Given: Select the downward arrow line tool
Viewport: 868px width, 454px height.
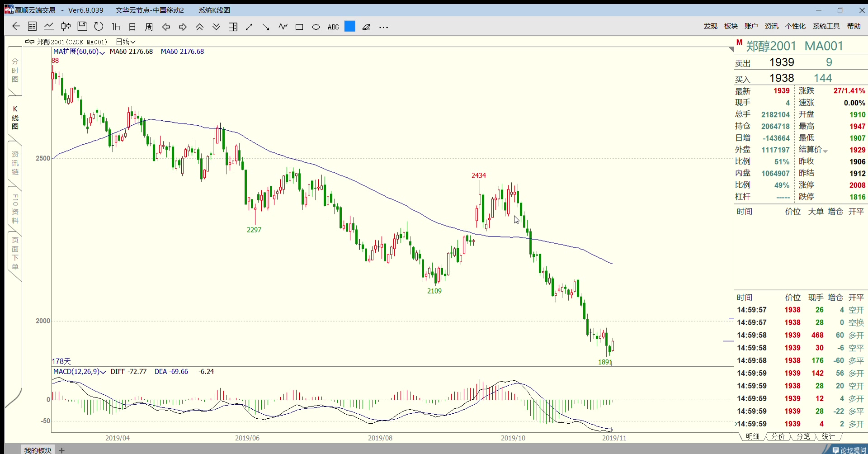Looking at the screenshot, I should tap(266, 27).
